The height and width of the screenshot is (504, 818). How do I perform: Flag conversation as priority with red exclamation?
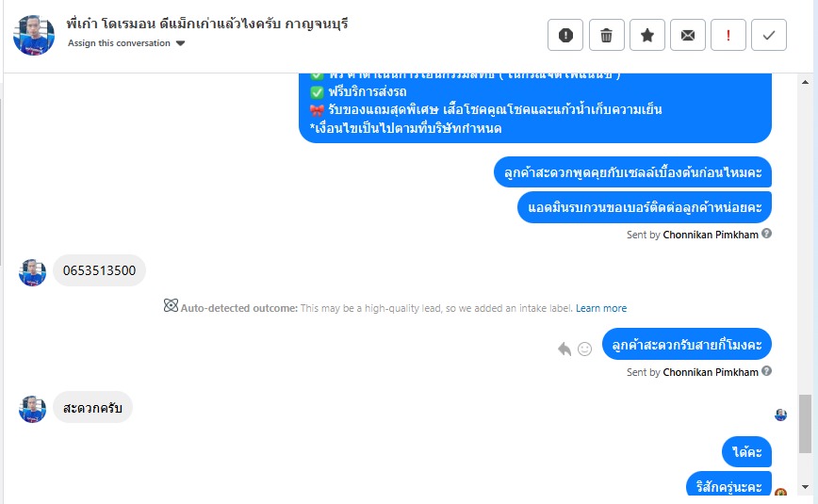pyautogui.click(x=728, y=35)
